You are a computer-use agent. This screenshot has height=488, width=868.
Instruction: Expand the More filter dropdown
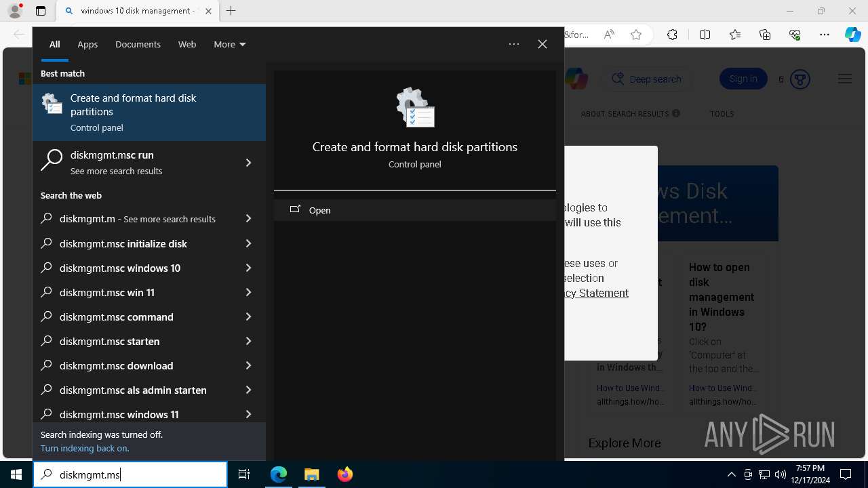click(x=230, y=44)
